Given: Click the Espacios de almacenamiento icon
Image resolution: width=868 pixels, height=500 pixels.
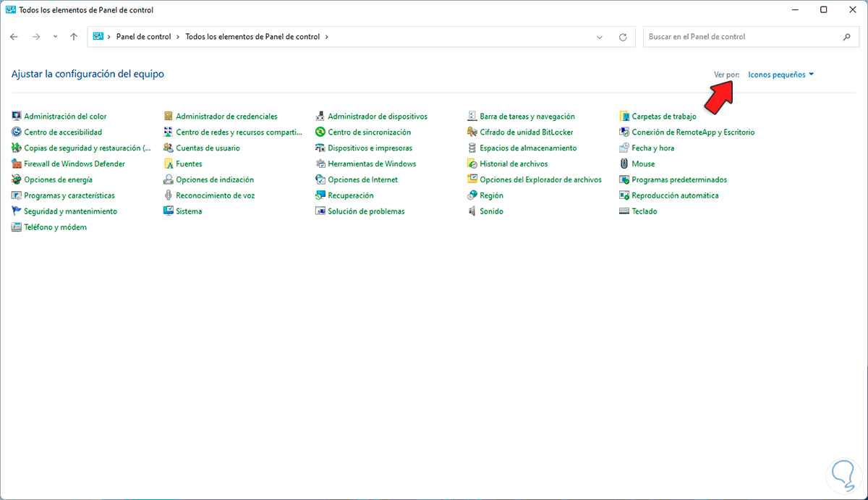Looking at the screenshot, I should tap(472, 148).
